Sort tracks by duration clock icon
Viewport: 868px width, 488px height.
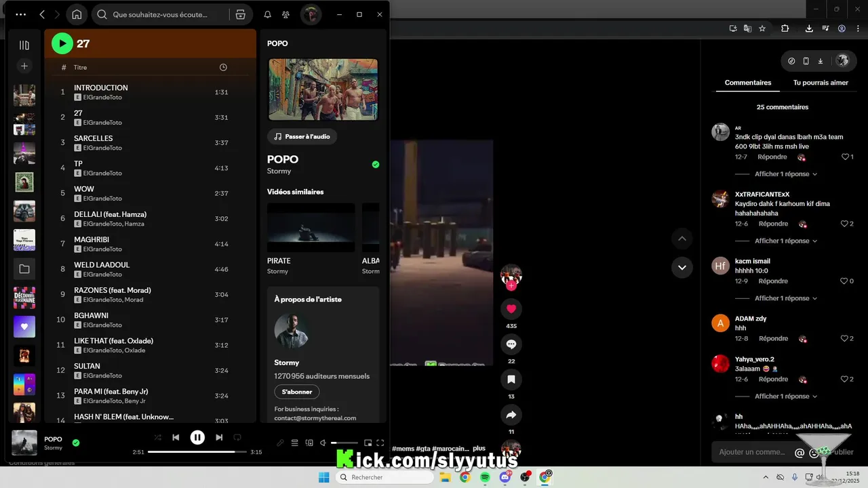tap(223, 67)
